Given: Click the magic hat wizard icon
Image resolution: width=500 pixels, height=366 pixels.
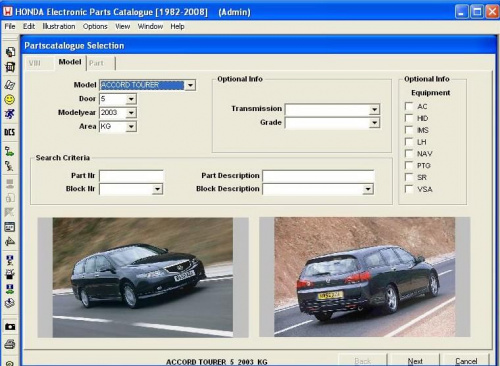Looking at the screenshot, I should pos(10,274).
